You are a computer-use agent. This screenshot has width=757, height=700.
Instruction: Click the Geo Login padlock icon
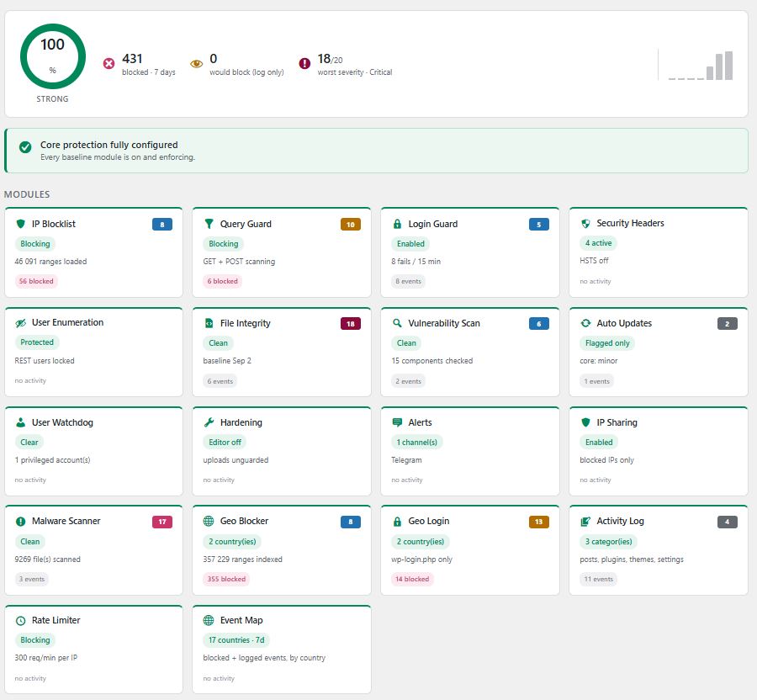(x=397, y=522)
